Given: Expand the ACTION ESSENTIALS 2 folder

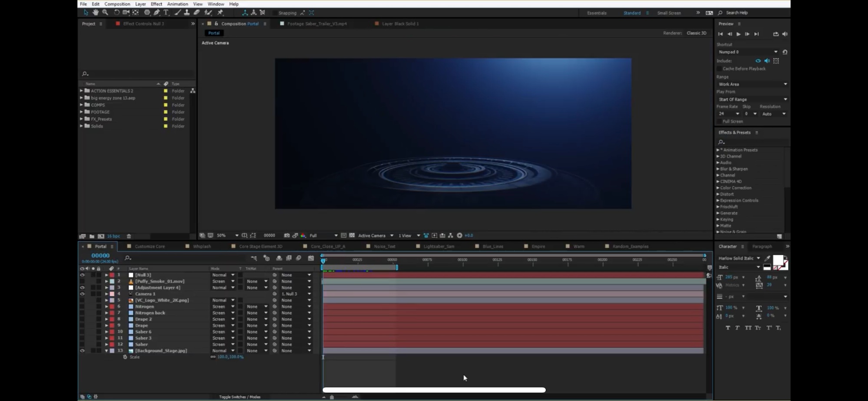Looking at the screenshot, I should tap(81, 91).
